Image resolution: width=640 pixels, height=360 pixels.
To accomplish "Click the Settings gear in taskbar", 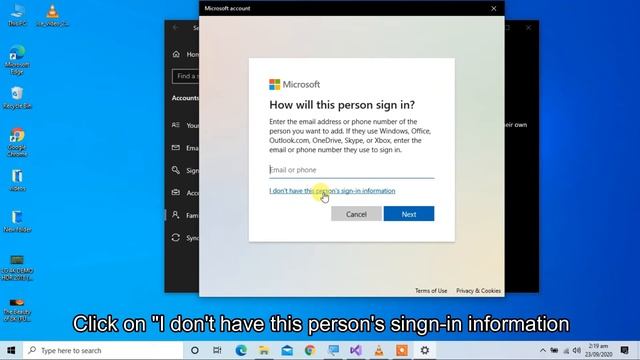I will [x=425, y=351].
